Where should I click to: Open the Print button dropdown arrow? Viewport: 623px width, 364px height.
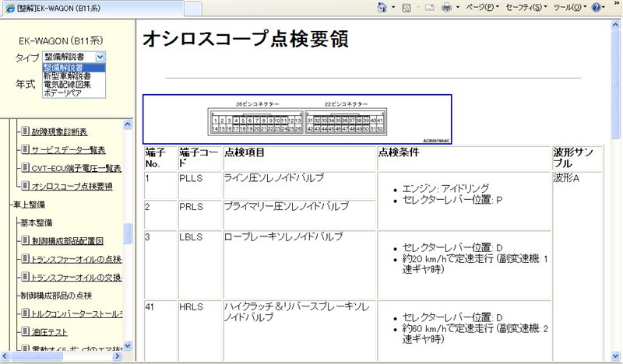(458, 7)
